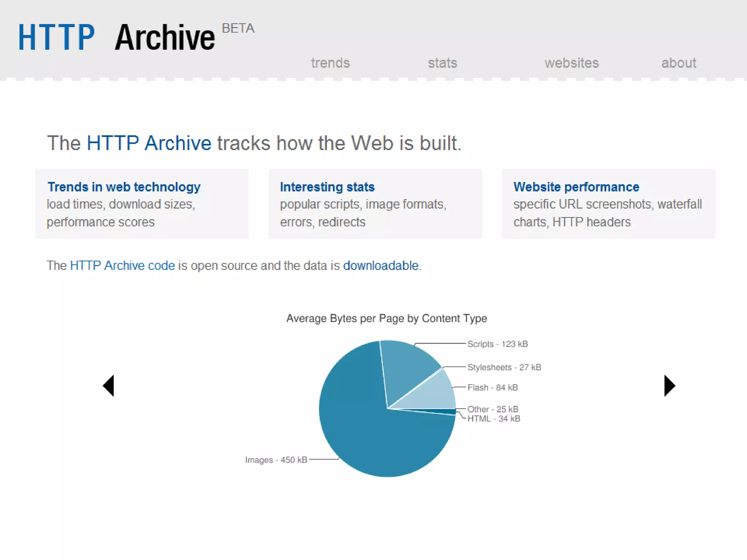Click the Images - 450 kB label

pos(276,460)
